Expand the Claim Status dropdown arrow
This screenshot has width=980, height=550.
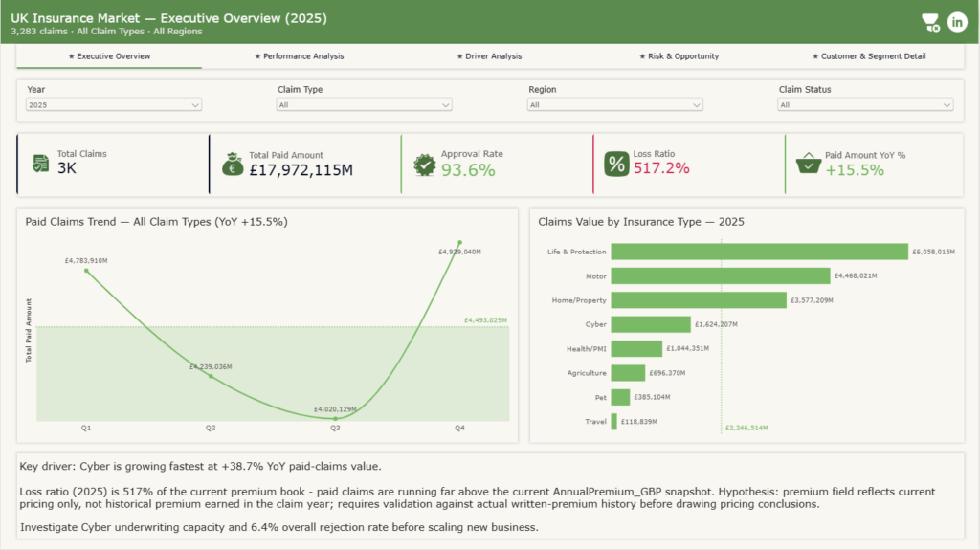[947, 105]
